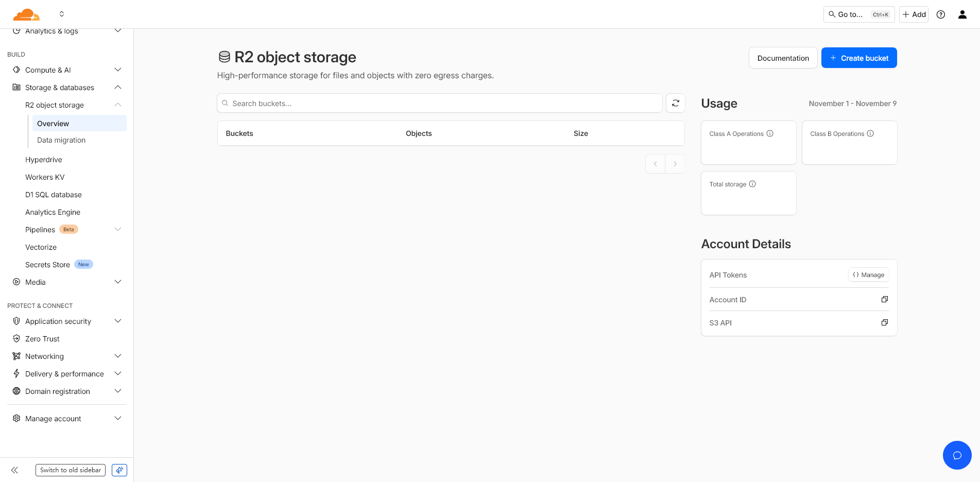
Task: Expand the Networking section
Action: click(x=117, y=356)
